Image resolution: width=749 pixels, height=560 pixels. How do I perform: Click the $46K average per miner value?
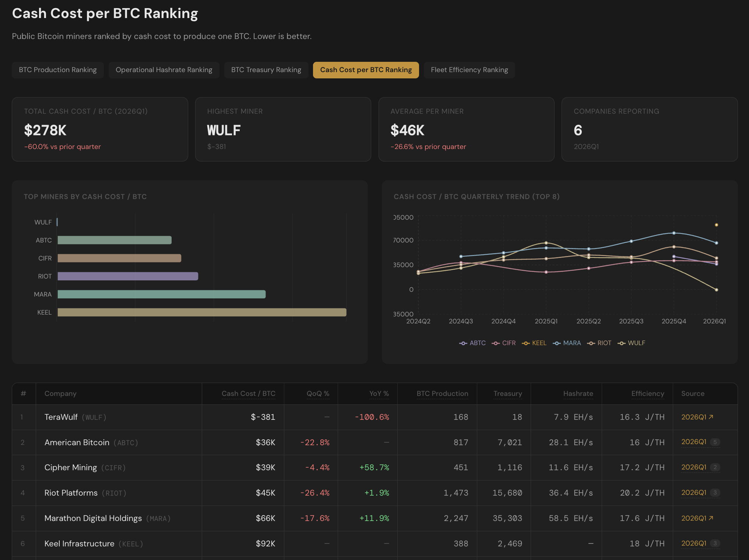pos(408,130)
